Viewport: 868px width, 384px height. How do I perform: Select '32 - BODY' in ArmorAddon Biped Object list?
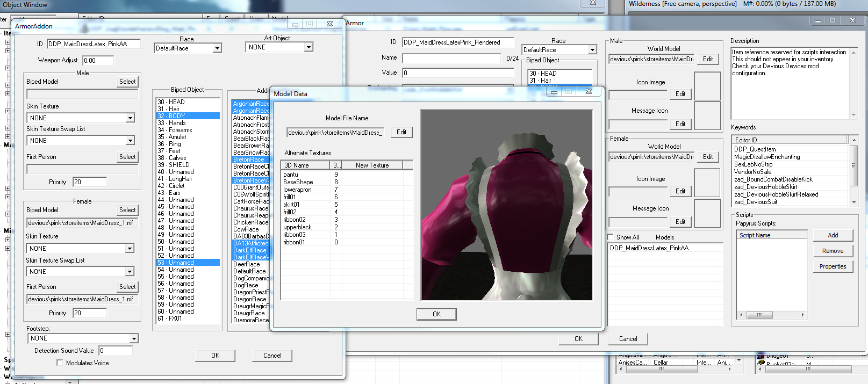pyautogui.click(x=188, y=116)
